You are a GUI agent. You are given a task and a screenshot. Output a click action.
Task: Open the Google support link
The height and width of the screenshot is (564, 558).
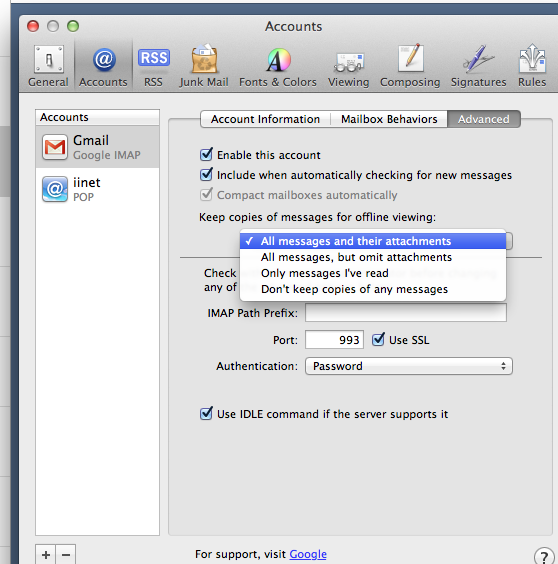click(x=308, y=554)
